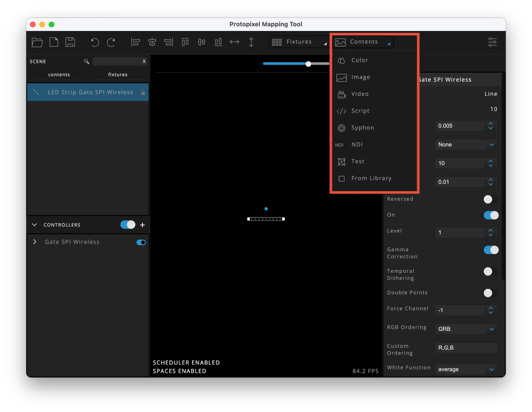
Task: Expand the Gate SPI Wireless controller
Action: (35, 242)
